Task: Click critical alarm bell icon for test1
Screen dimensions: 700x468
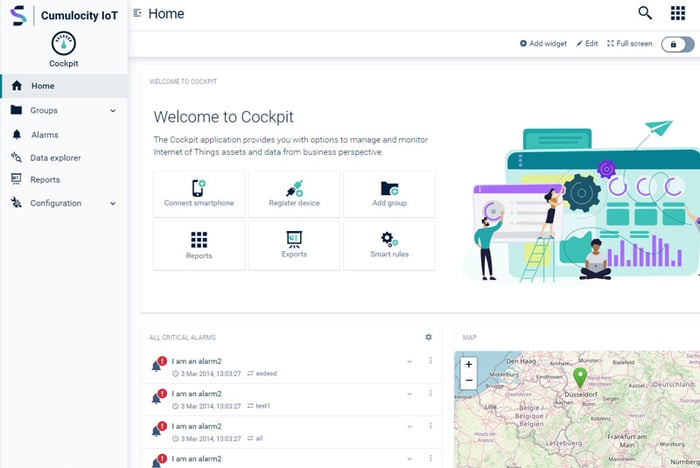Action: pos(158,397)
